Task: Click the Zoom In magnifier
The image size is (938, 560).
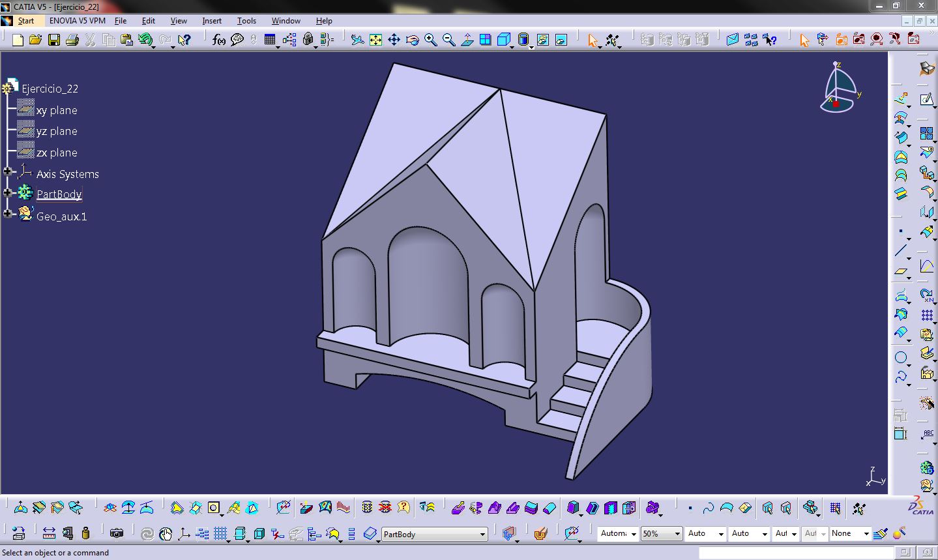Action: point(430,40)
